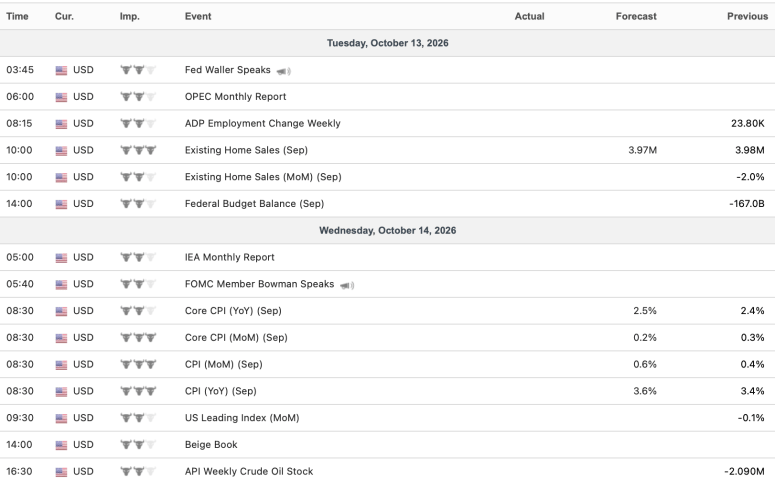The width and height of the screenshot is (775, 479).
Task: Click the speaker icon beside FOMC Member Bowman Speaks
Action: click(x=347, y=285)
